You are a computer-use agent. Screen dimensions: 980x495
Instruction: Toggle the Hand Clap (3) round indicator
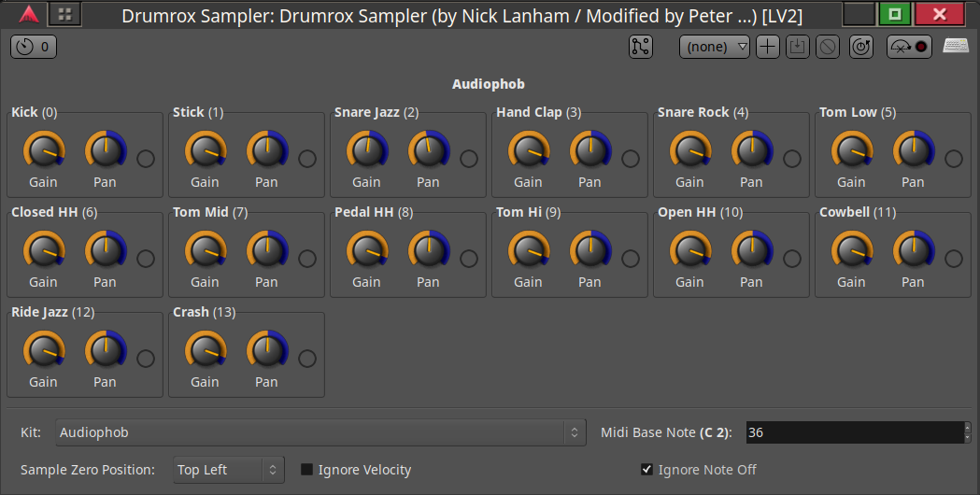click(630, 159)
